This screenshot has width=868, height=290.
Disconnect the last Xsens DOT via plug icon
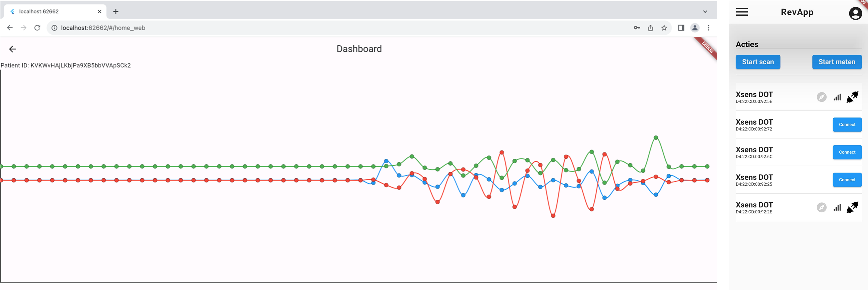tap(853, 207)
